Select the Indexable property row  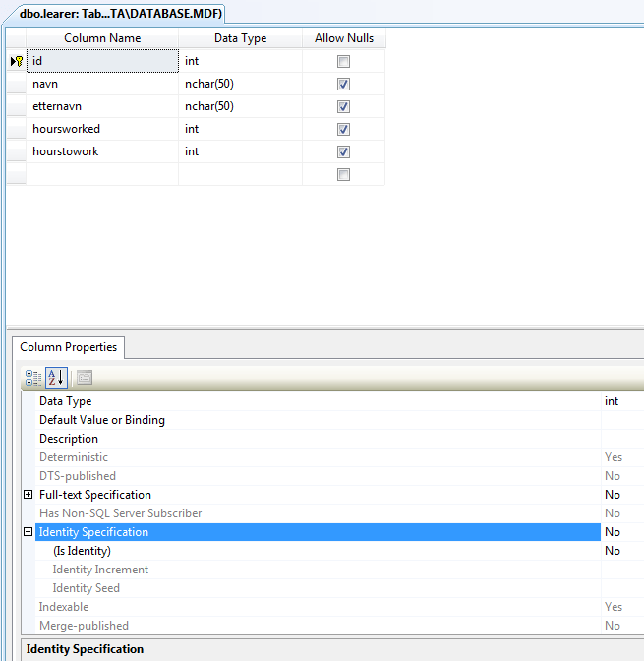[319, 607]
